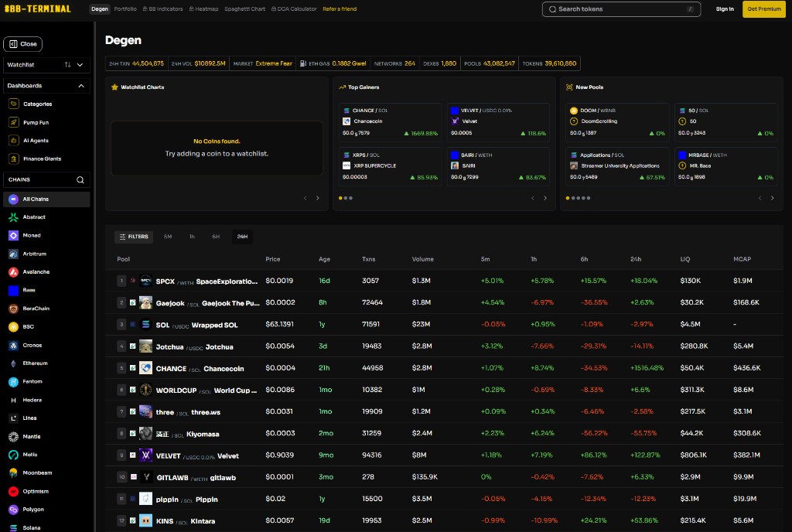Go to next New Pools page
The width and height of the screenshot is (792, 532).
773,198
